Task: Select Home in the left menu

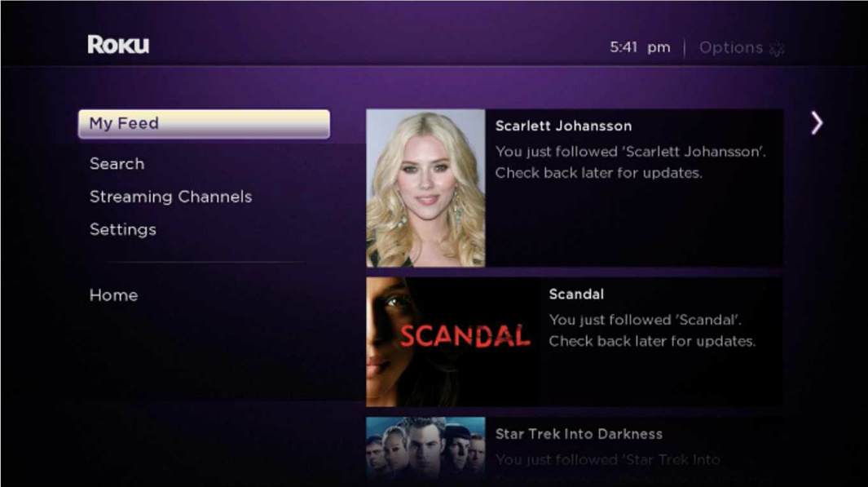Action: (113, 295)
